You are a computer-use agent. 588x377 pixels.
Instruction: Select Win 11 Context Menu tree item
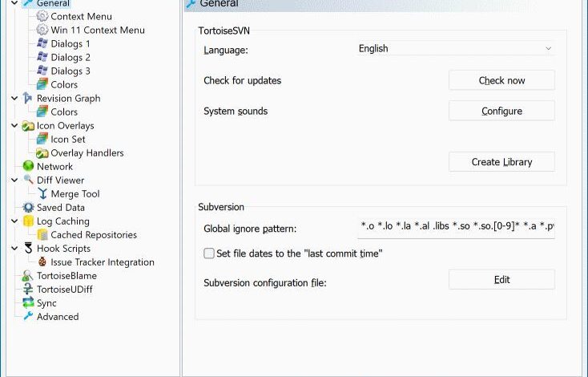point(98,30)
